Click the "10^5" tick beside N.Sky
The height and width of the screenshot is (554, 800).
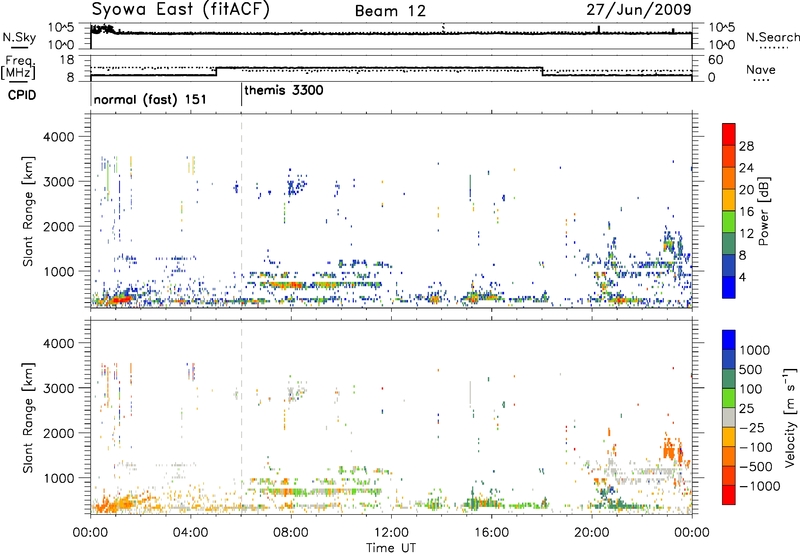(61, 28)
